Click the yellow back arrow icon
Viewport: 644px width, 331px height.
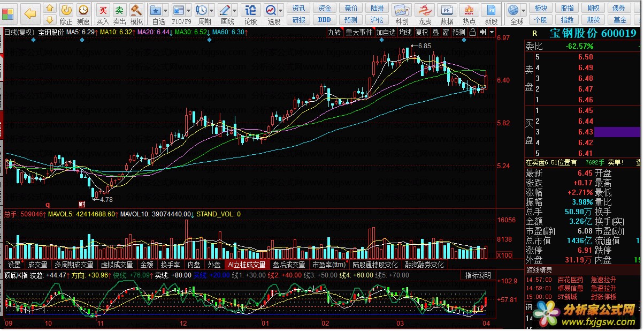[x=30, y=13]
